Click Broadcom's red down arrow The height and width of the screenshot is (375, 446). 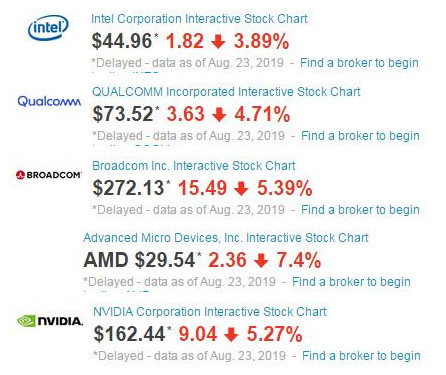point(241,189)
